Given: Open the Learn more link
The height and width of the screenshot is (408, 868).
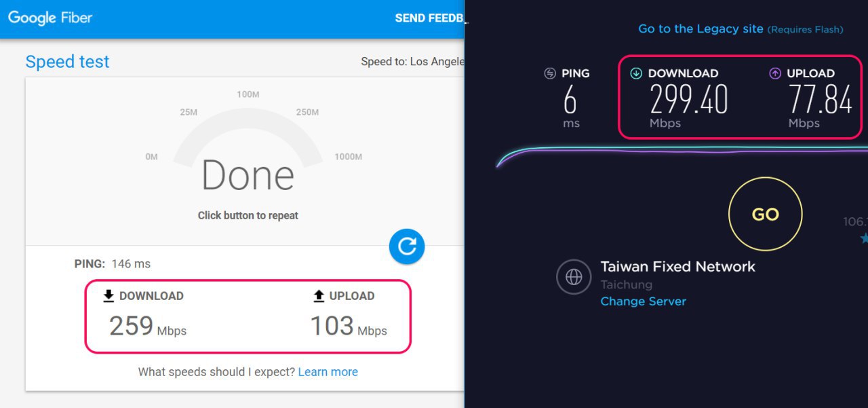Looking at the screenshot, I should (x=328, y=372).
